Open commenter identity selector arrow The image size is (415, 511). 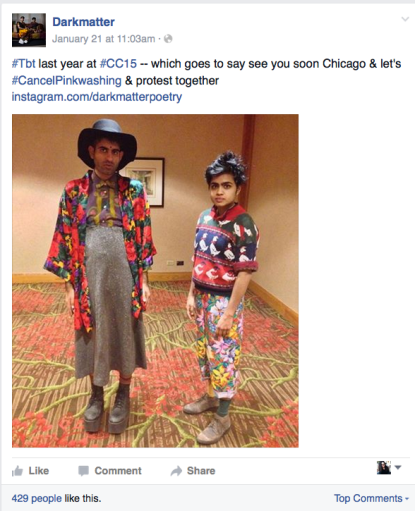tap(398, 467)
